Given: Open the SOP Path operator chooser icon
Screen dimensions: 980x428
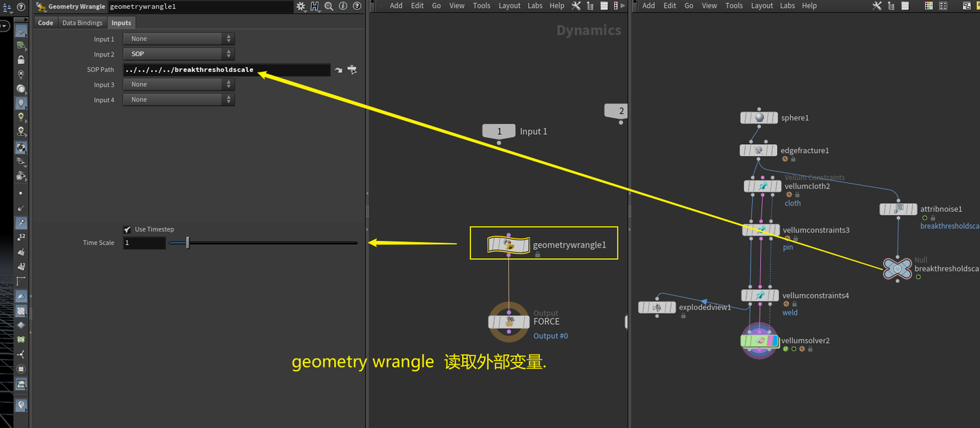Looking at the screenshot, I should point(352,69).
